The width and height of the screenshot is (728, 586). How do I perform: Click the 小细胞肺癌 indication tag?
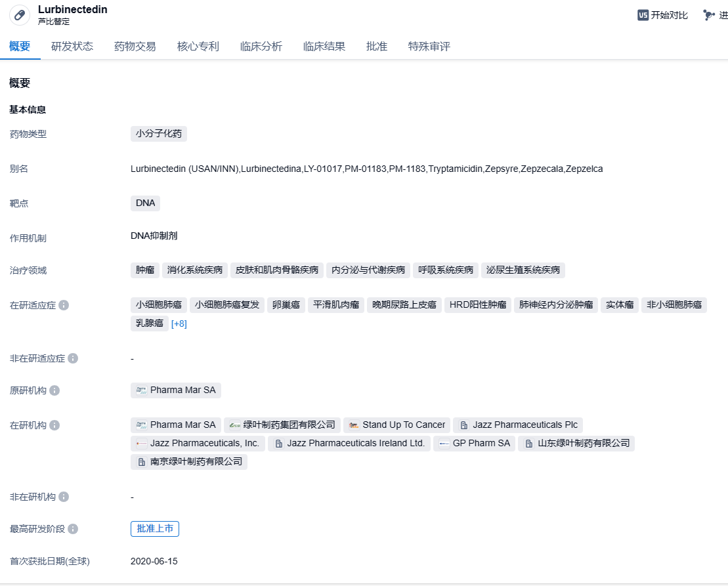(x=159, y=304)
